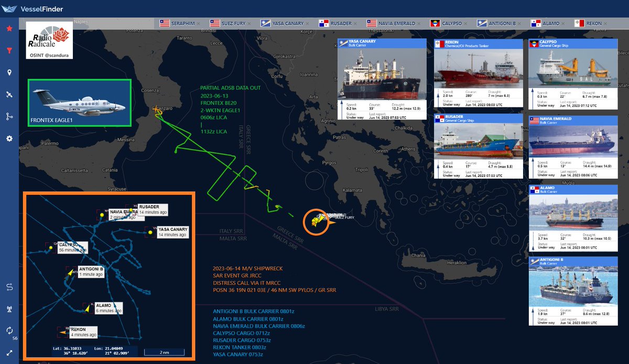
Task: Click the FRONTEX EAGLE1 aircraft picture
Action: pyautogui.click(x=79, y=103)
